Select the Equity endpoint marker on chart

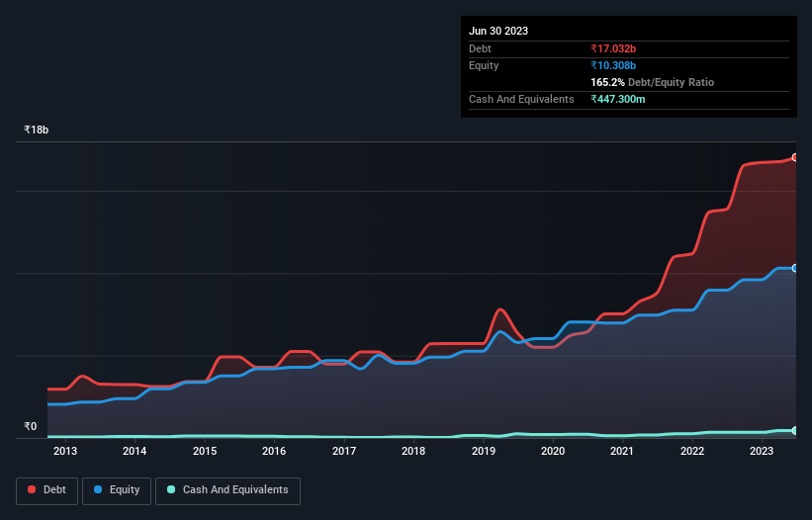tap(795, 268)
